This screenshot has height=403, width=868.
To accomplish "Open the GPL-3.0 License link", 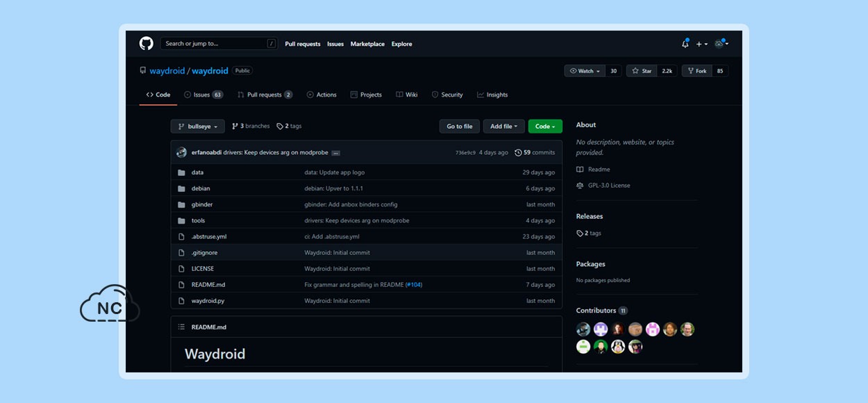I will tap(609, 186).
